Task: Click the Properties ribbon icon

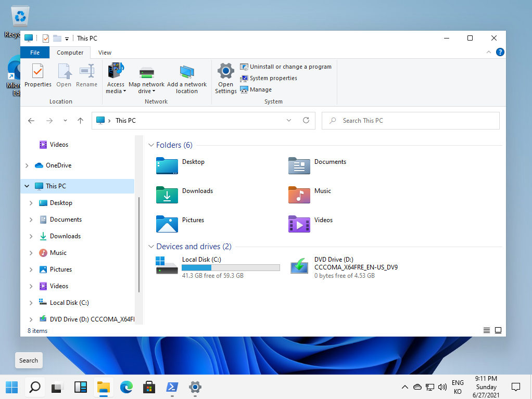Action: [37, 71]
